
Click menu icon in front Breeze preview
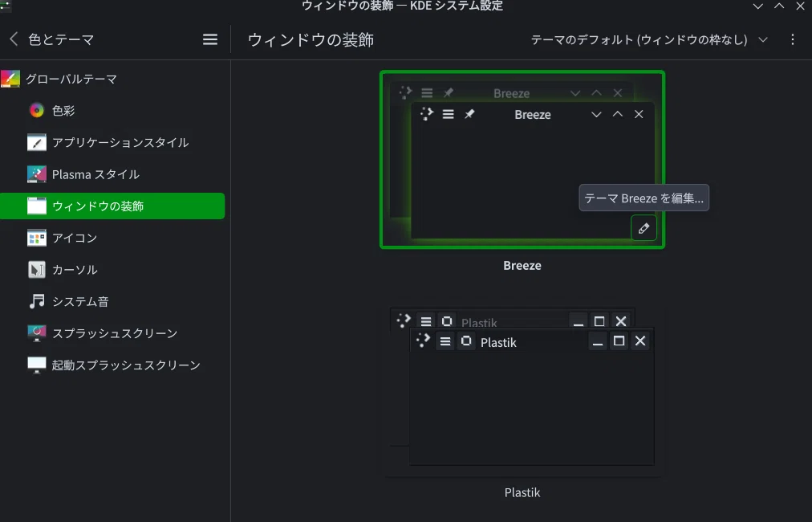tap(448, 114)
